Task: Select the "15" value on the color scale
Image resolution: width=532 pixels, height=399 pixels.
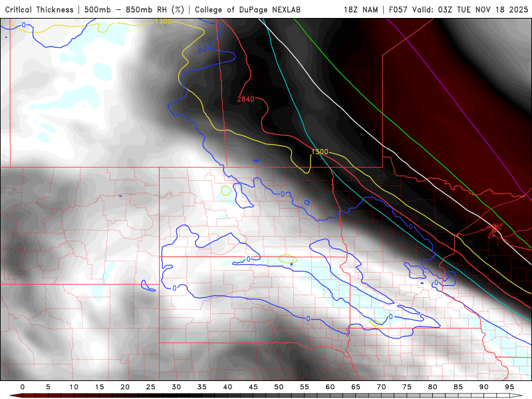Action: (99, 387)
